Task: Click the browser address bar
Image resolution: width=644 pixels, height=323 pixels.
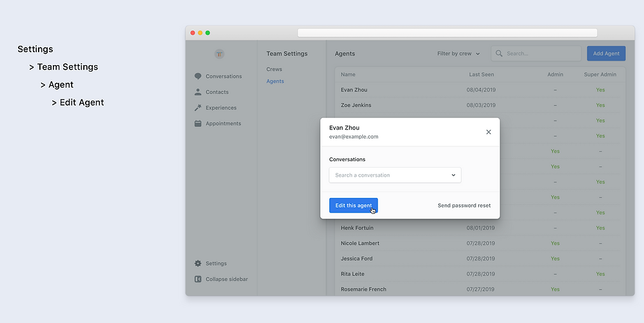Action: pos(447,33)
